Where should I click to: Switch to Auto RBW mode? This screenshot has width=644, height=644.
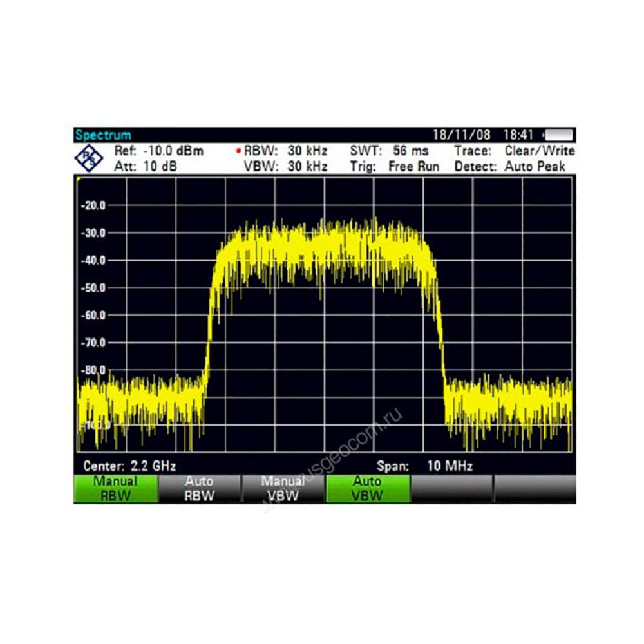coord(199,489)
